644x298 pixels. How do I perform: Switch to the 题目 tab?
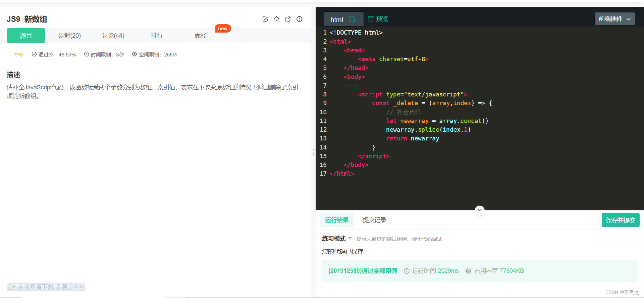tap(26, 36)
